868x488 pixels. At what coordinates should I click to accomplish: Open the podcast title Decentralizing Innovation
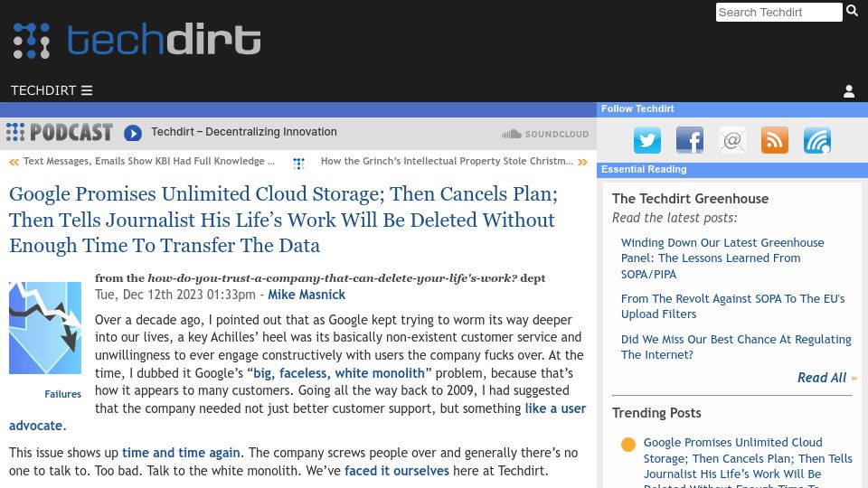[244, 132]
